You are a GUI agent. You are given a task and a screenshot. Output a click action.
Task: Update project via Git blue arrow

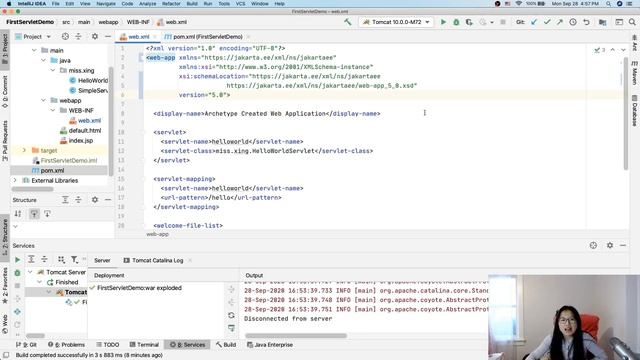coord(534,22)
